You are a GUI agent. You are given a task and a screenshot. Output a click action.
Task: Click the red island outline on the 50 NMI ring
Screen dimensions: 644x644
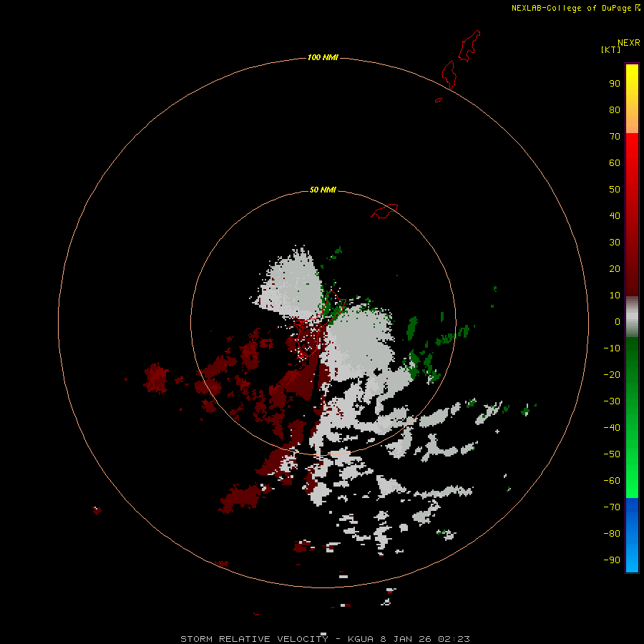point(384,211)
